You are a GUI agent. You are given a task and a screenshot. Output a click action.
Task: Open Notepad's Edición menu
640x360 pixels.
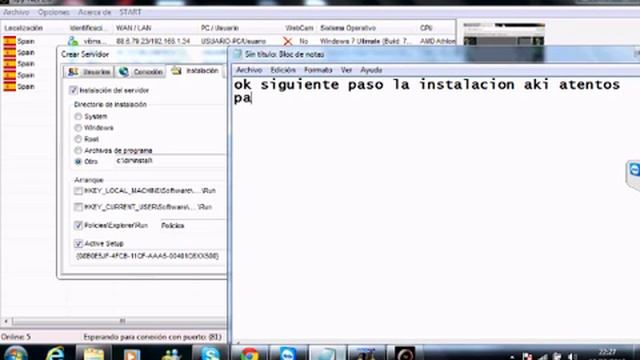point(283,70)
